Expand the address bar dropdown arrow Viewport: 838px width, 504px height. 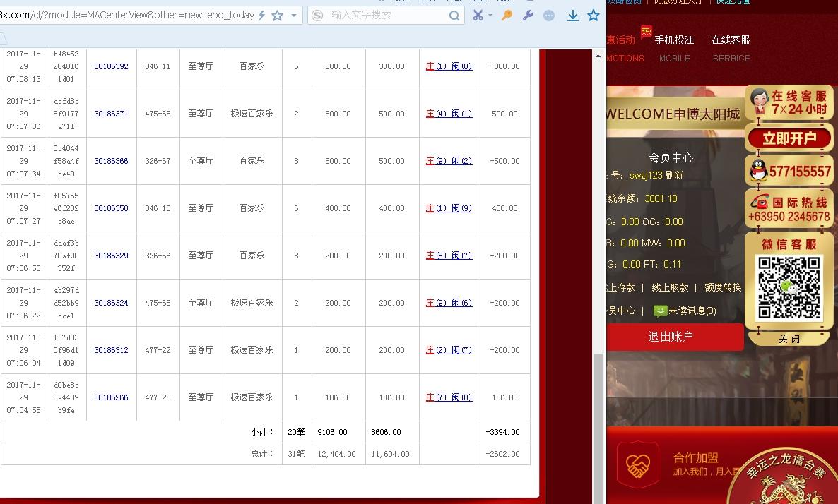294,14
